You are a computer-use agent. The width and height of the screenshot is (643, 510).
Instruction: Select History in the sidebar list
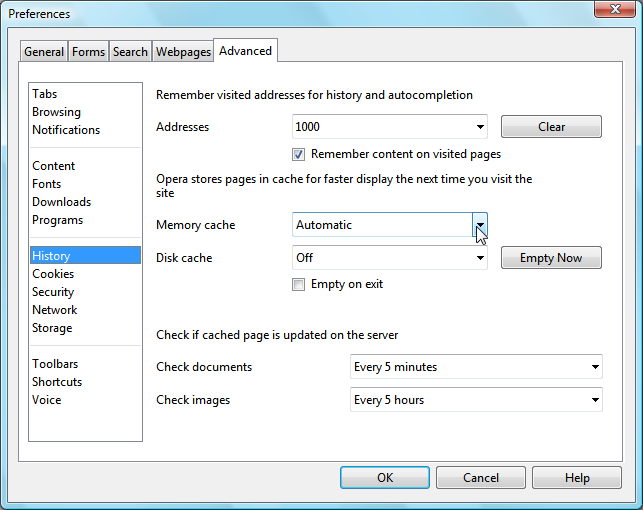(85, 255)
